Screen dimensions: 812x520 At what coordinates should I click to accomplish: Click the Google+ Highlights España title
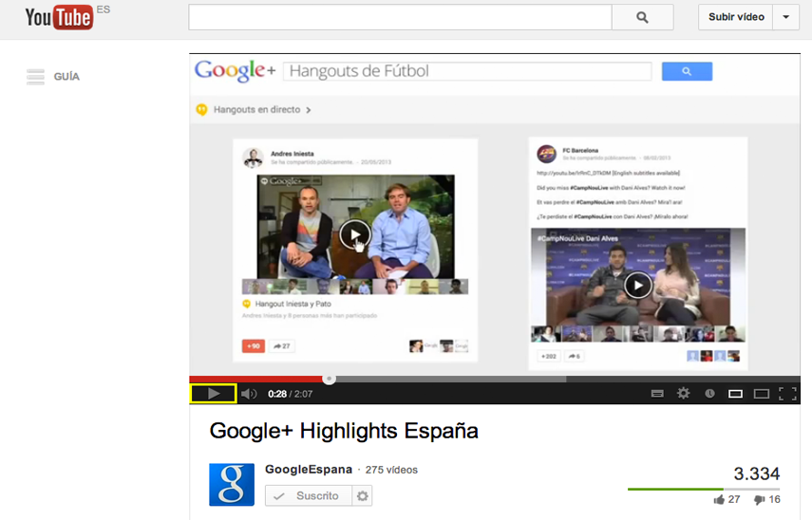(344, 431)
